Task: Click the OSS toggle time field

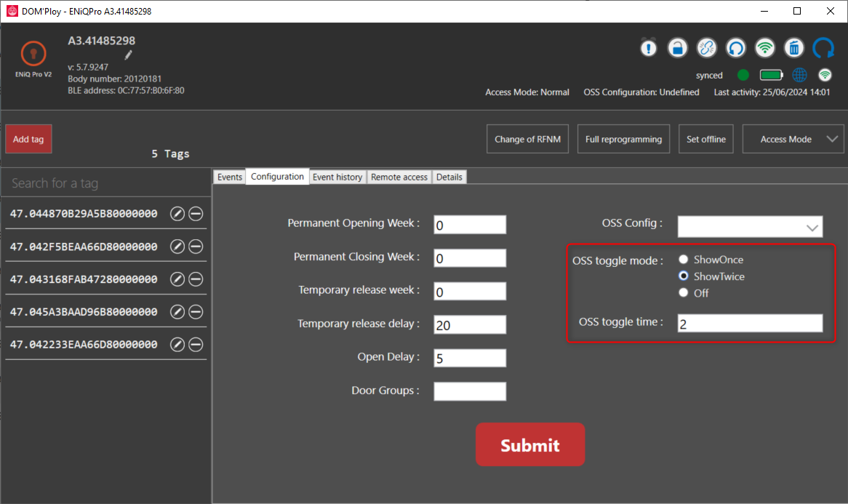Action: pyautogui.click(x=750, y=323)
